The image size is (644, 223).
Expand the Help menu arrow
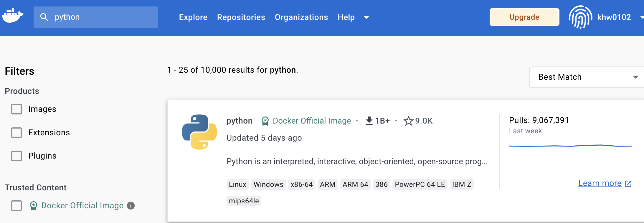point(366,17)
